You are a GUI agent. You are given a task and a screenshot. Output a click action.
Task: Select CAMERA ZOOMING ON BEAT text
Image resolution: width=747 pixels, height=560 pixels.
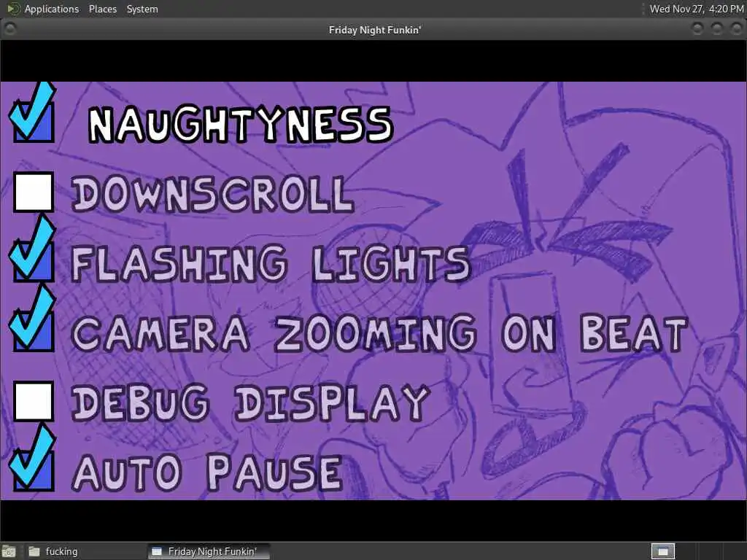click(379, 334)
